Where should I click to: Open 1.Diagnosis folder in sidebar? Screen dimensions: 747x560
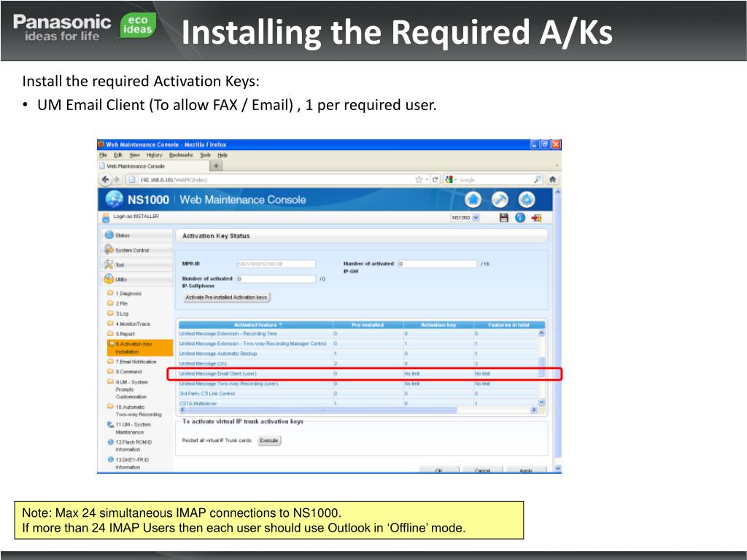click(125, 293)
